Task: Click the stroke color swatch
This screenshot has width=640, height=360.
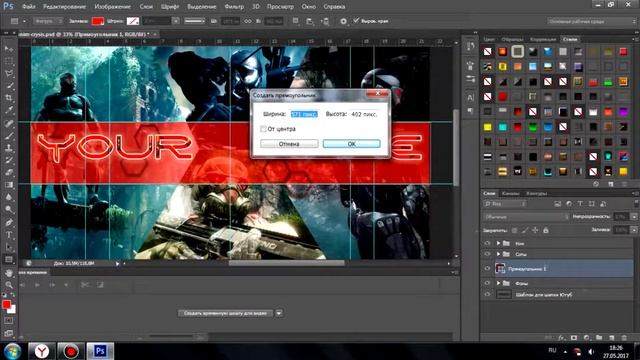Action: 133,21
